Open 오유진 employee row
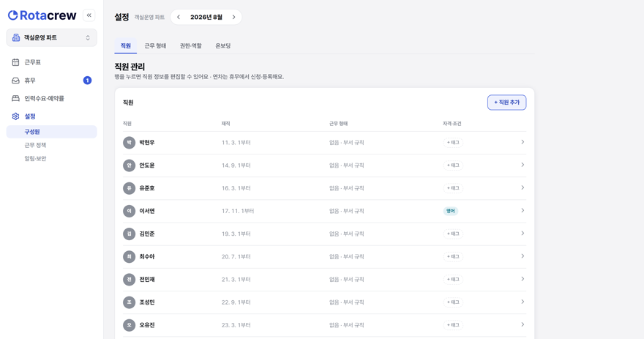This screenshot has width=644, height=339. point(324,325)
